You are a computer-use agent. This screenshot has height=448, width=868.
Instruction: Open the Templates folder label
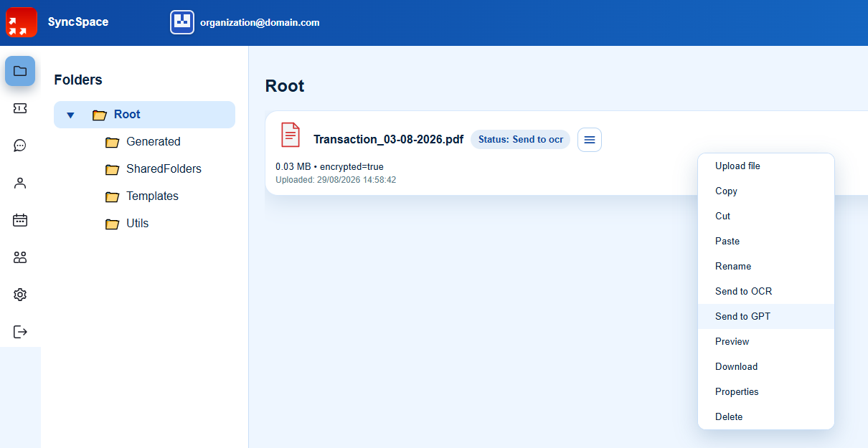(x=152, y=196)
